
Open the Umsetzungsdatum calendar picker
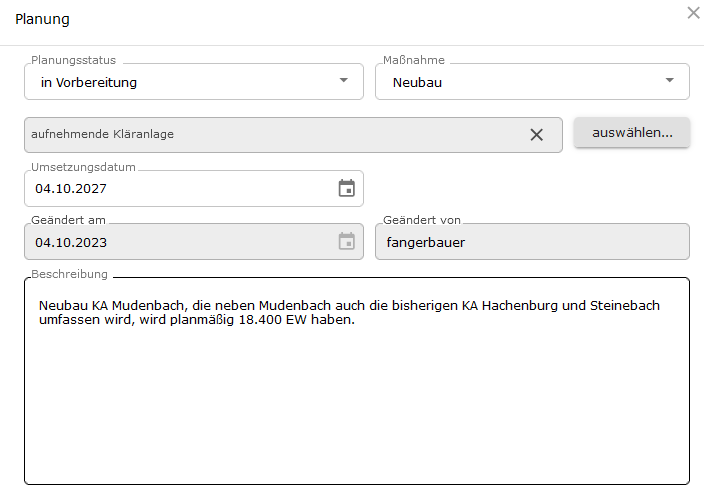pos(347,188)
